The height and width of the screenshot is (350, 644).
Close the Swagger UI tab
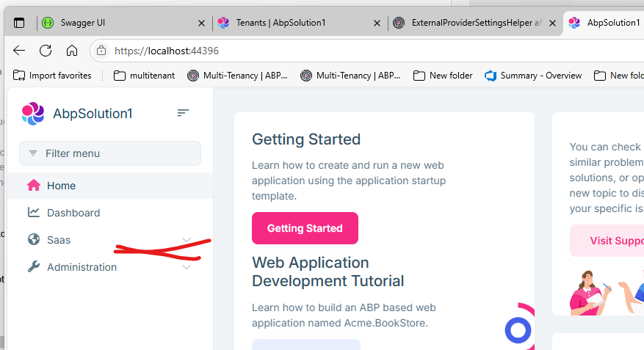(201, 23)
